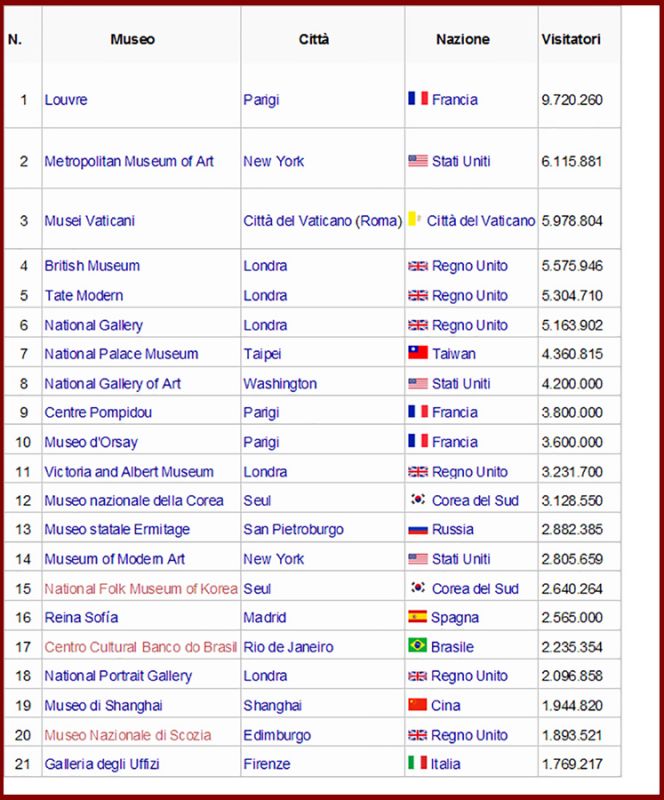Follow the Tate Modern link
Image resolution: width=664 pixels, height=800 pixels.
click(x=84, y=295)
